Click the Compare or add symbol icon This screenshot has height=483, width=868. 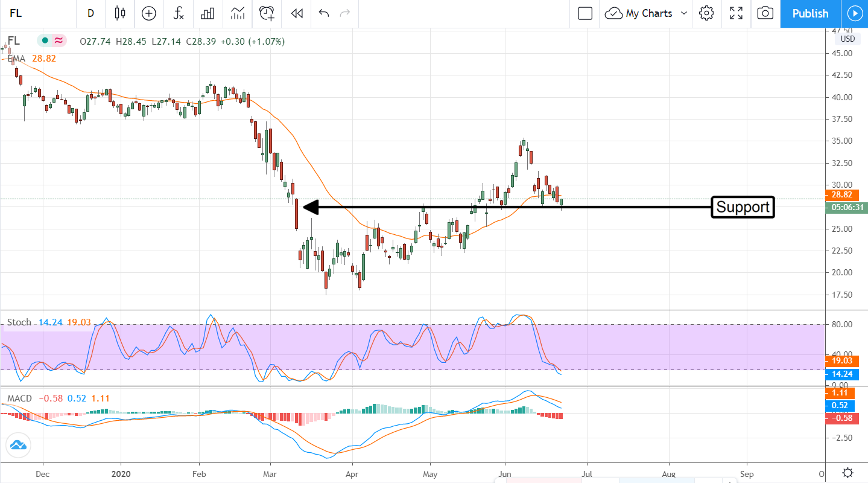pos(148,13)
